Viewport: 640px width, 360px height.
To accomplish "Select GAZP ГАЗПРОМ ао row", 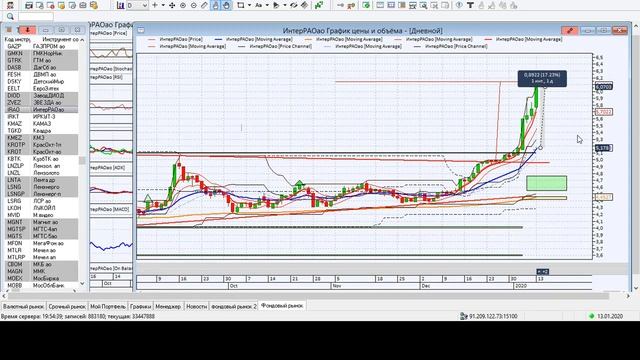I will coord(41,46).
